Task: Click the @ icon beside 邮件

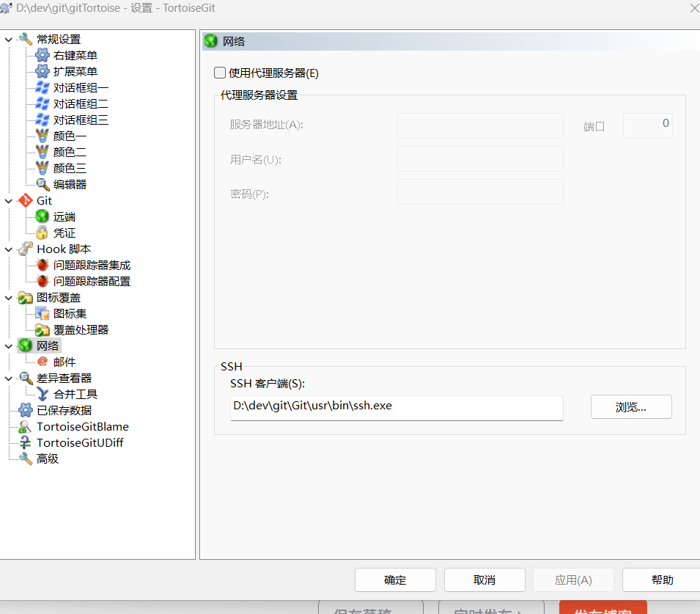Action: [43, 362]
